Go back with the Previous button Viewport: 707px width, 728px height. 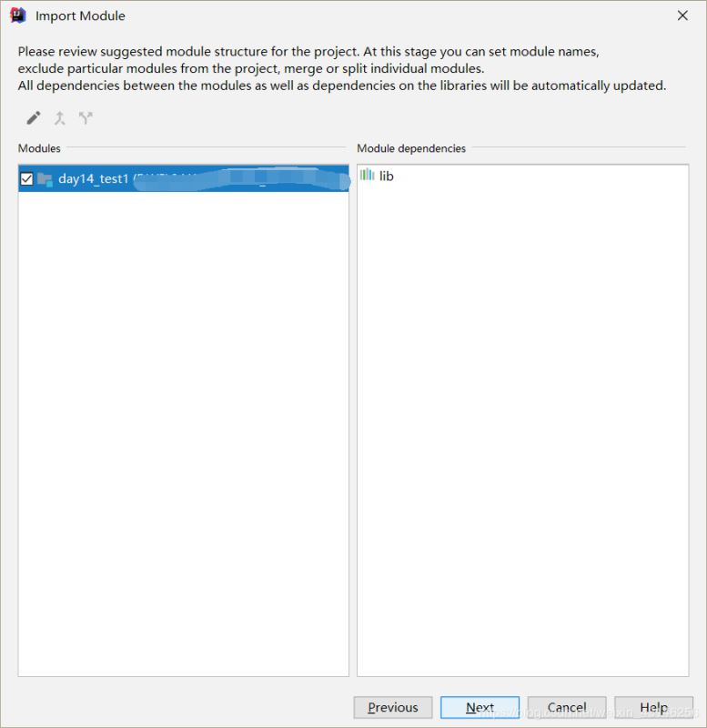tap(392, 707)
